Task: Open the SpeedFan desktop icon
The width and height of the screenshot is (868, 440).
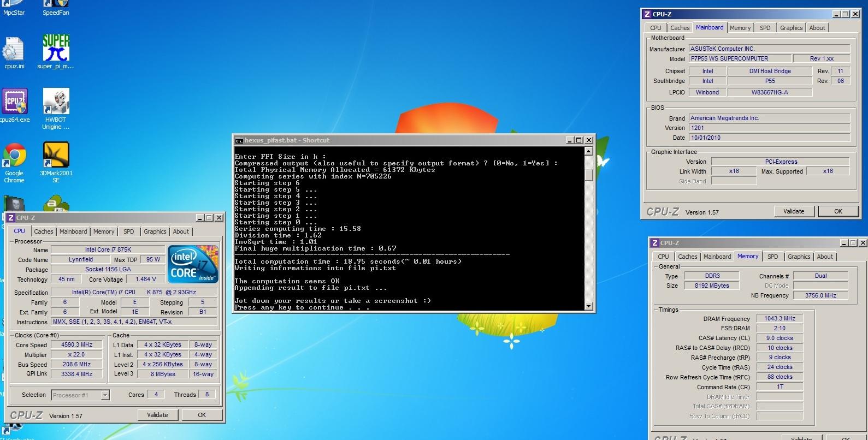Action: point(56,8)
